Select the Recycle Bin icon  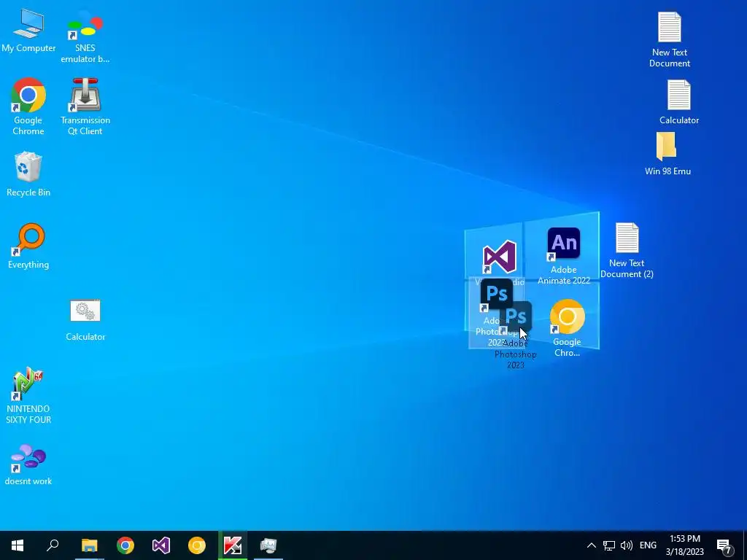click(28, 174)
